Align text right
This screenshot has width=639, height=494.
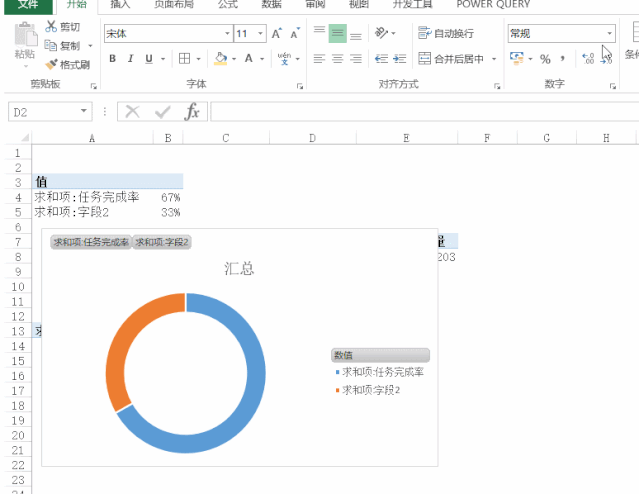(356, 59)
